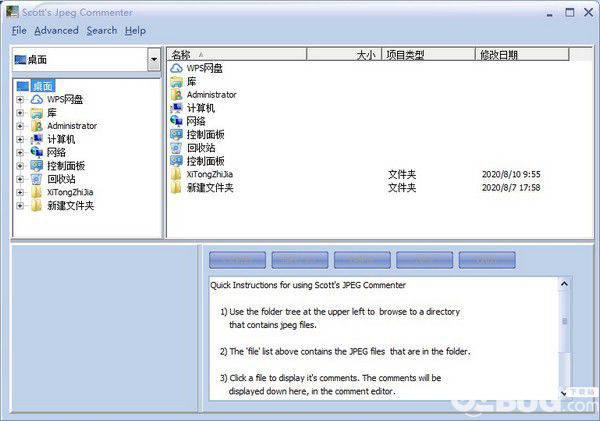Click the 控制面板 icon above 回收站 in list
Screen dimensions: 600x421
pos(176,134)
